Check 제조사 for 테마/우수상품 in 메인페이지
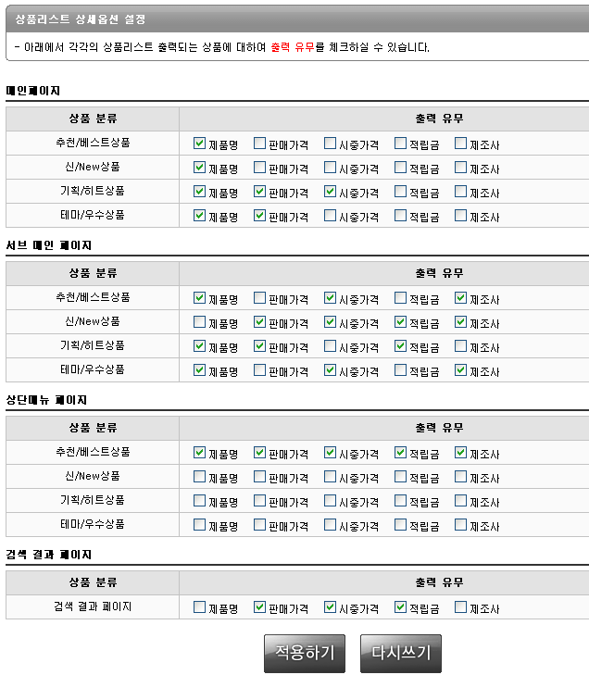 click(461, 216)
